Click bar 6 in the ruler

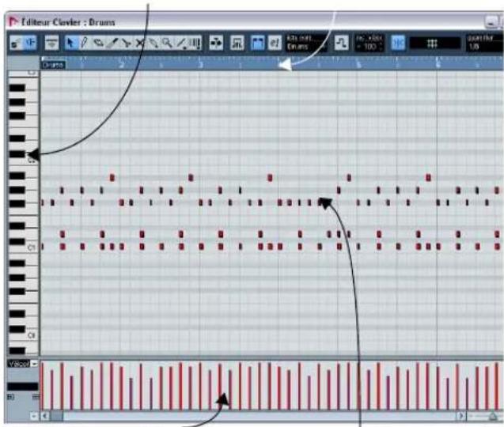(438, 65)
